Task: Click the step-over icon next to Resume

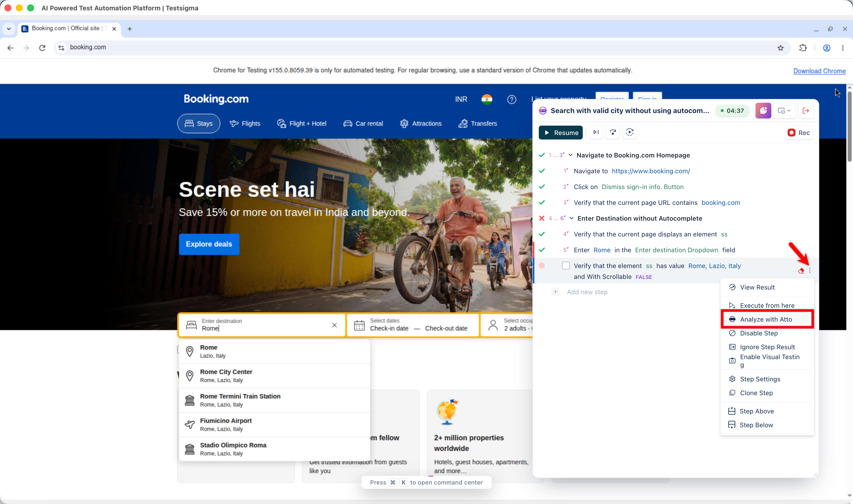Action: tap(596, 133)
